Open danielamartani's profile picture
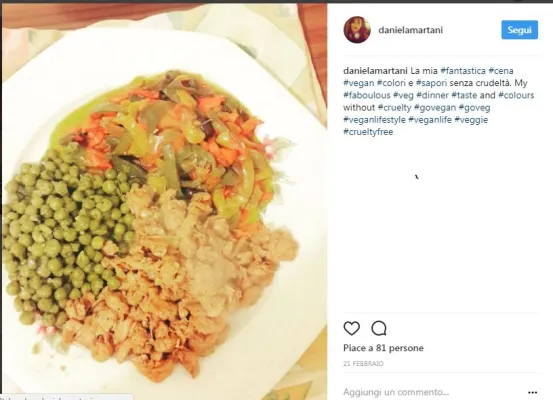 pos(357,30)
